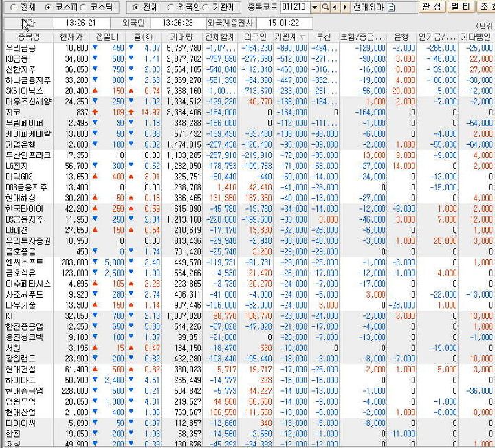Select the 대우조선해양 stock row
The width and height of the screenshot is (495, 448).
(x=249, y=102)
